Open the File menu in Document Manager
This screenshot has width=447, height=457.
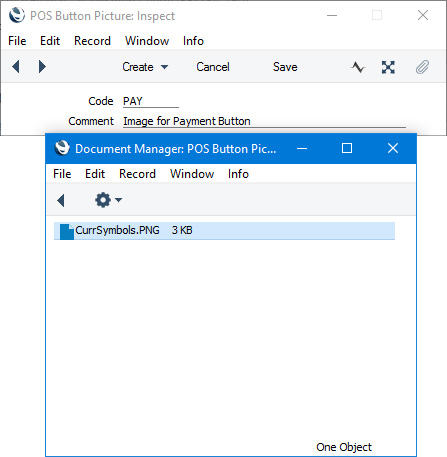tap(62, 174)
